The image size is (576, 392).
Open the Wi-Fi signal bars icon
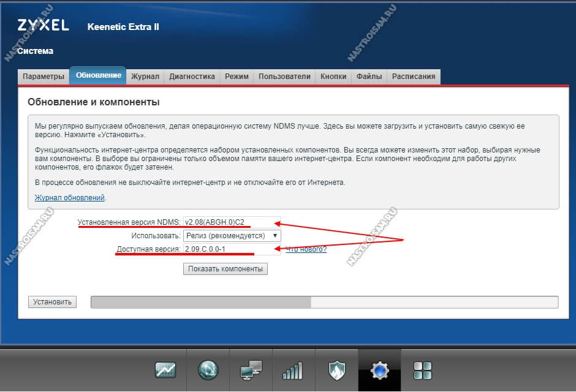[x=293, y=371]
